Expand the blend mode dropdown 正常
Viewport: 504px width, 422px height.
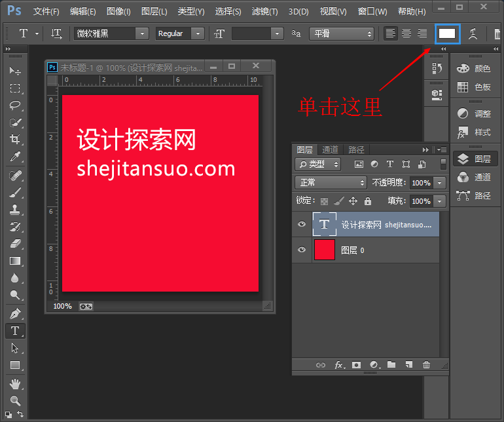pyautogui.click(x=331, y=183)
